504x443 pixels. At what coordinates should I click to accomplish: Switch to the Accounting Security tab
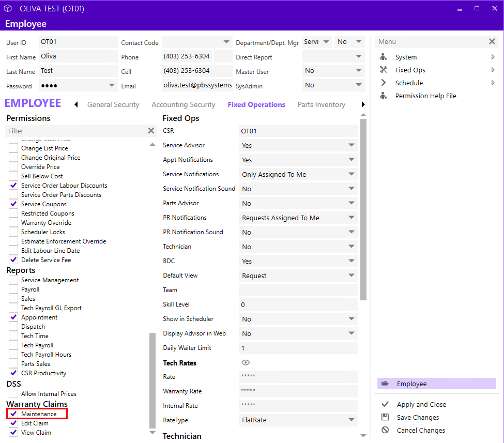click(x=183, y=104)
